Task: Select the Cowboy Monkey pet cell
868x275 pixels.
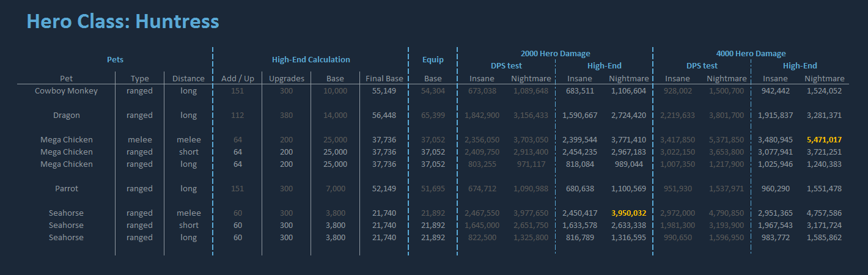Action: 66,91
